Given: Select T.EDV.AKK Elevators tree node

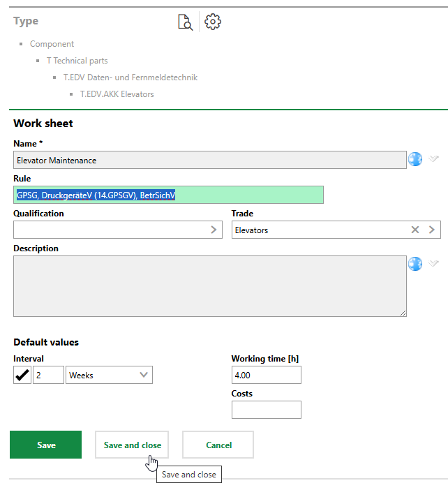Looking at the screenshot, I should [x=117, y=94].
